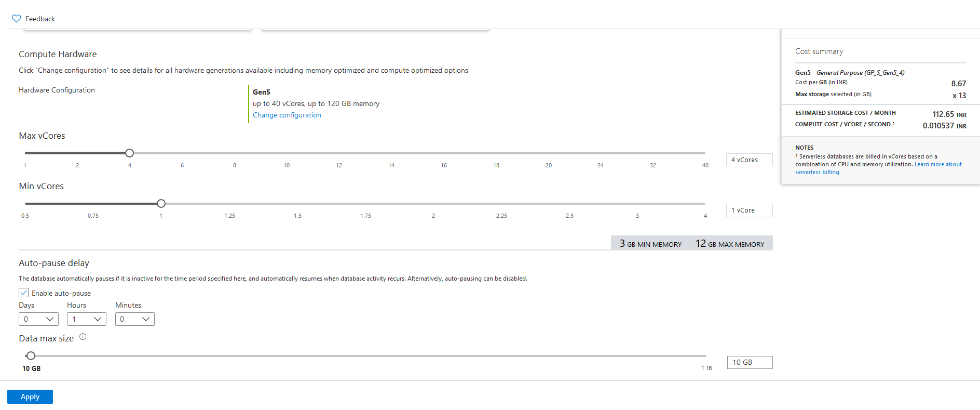
Task: Click the Min vCores slider handle
Action: tap(161, 203)
